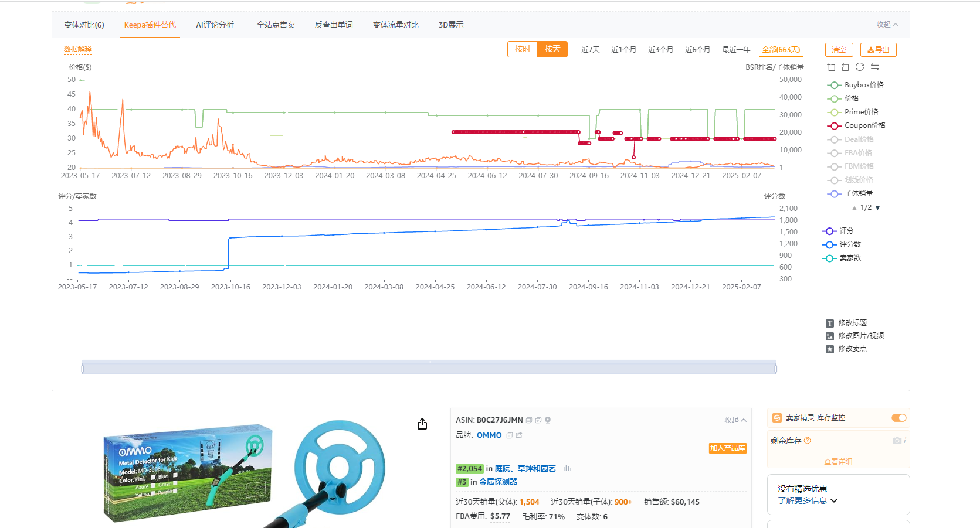The image size is (980, 528).
Task: Select 近3个月 time range
Action: 660,50
